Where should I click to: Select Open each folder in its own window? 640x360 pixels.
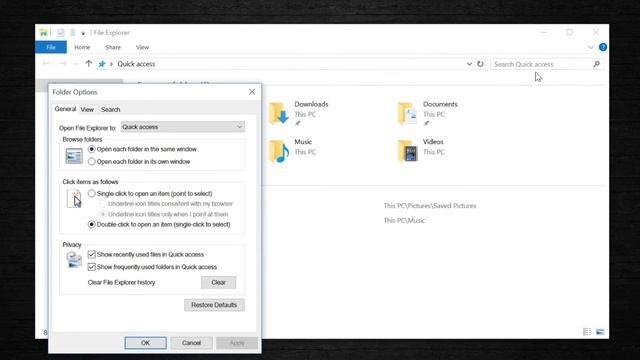pyautogui.click(x=92, y=162)
